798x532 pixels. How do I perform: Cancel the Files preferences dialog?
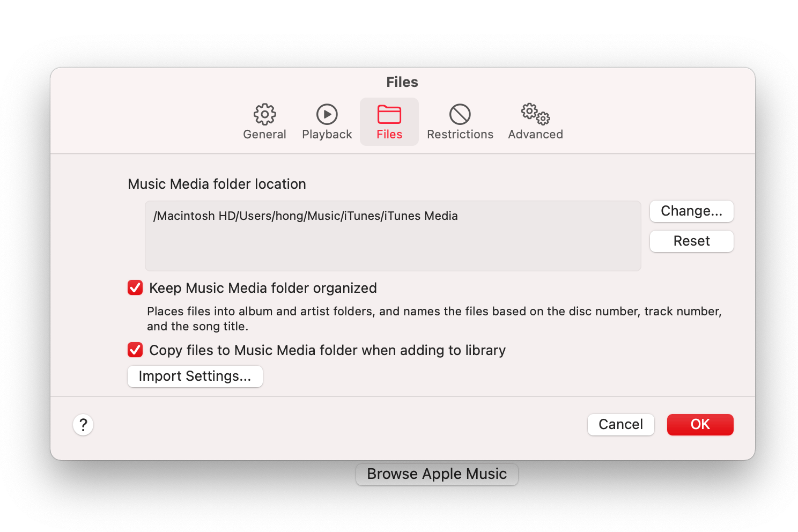click(620, 424)
